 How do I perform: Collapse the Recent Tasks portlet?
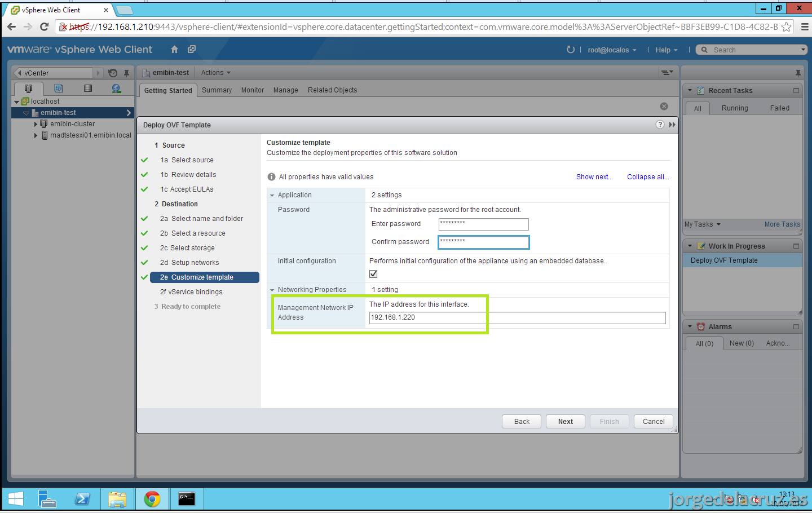click(690, 90)
